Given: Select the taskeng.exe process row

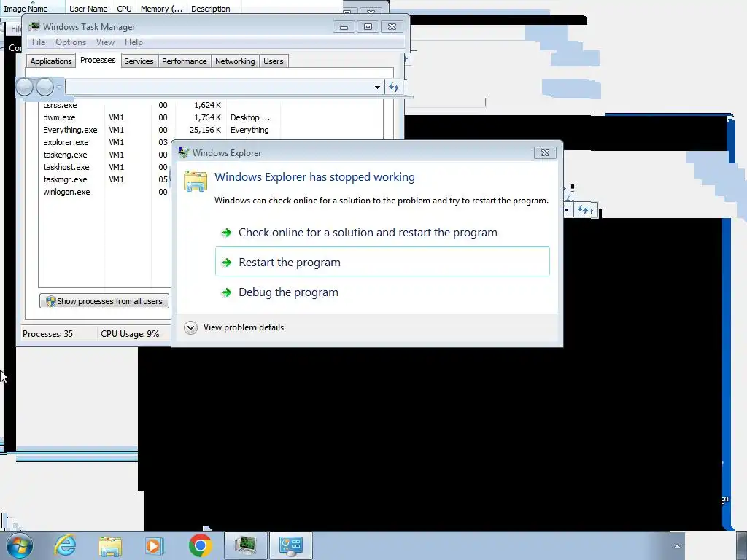Looking at the screenshot, I should pos(105,155).
